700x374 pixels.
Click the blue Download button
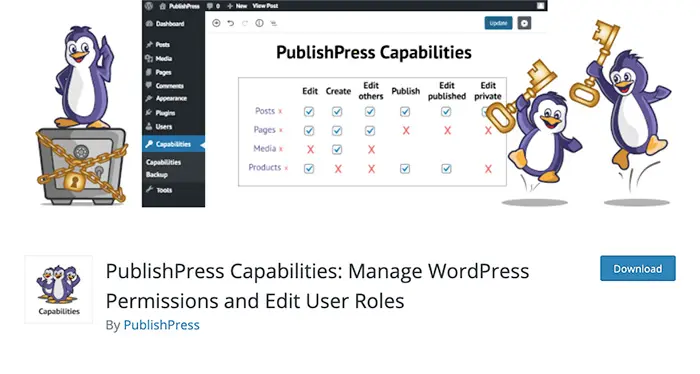pyautogui.click(x=638, y=268)
